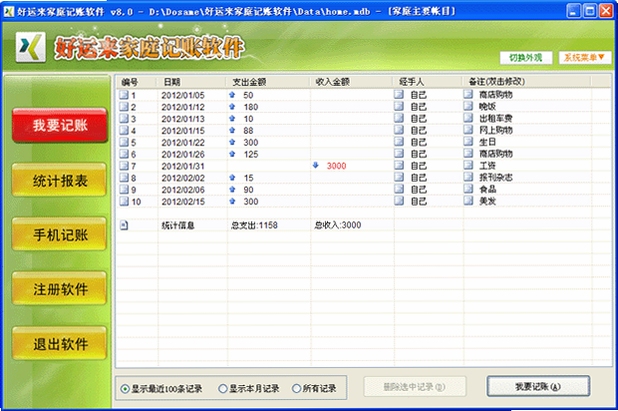
Task: Click the 统计信息 label cell
Action: (178, 225)
